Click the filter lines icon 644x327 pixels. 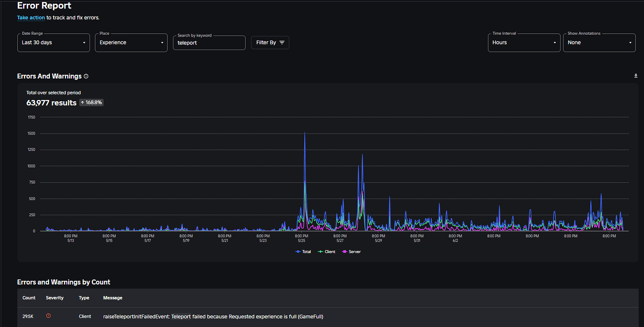click(x=282, y=43)
